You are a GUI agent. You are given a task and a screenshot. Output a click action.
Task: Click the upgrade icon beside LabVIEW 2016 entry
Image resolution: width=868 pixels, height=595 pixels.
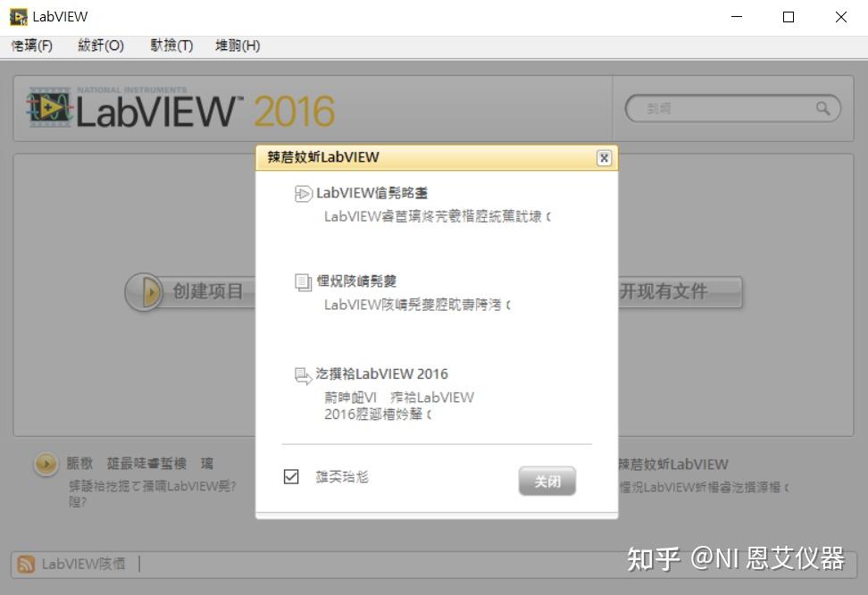click(304, 374)
